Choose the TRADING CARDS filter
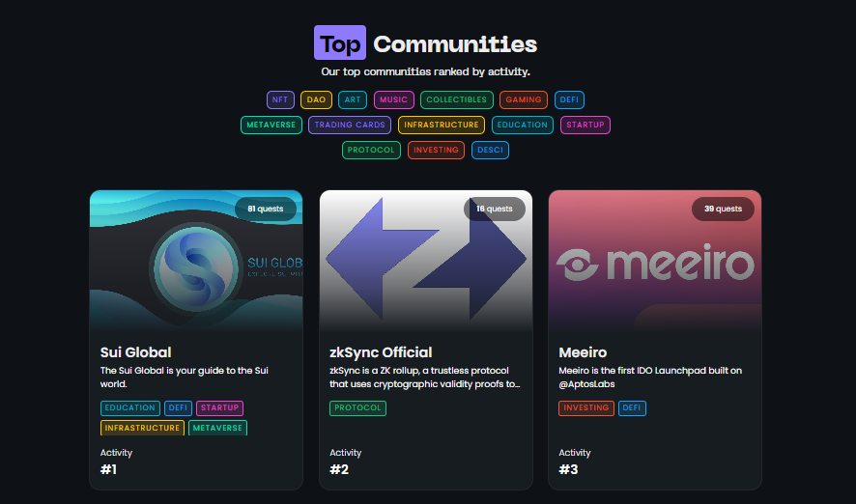The width and height of the screenshot is (856, 504). 350,125
